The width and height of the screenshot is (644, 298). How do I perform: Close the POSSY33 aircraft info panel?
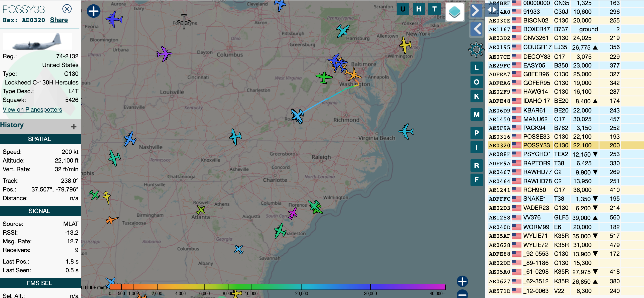[x=67, y=9]
